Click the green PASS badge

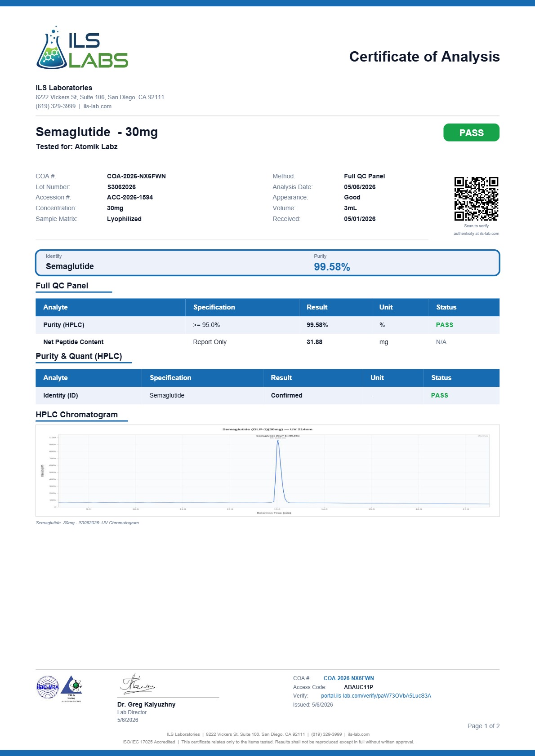click(471, 133)
